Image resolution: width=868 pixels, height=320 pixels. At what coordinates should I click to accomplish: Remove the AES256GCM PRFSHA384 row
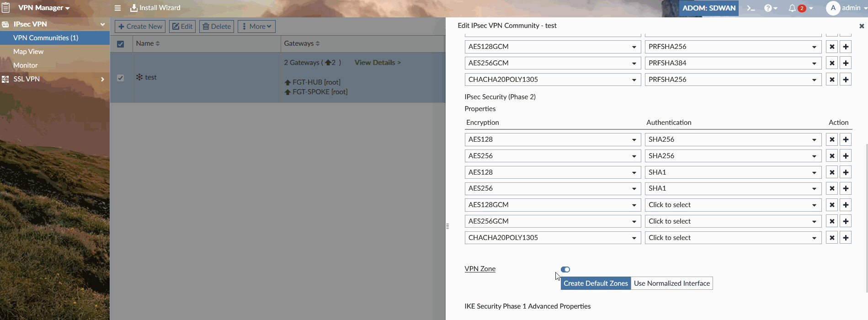[832, 63]
